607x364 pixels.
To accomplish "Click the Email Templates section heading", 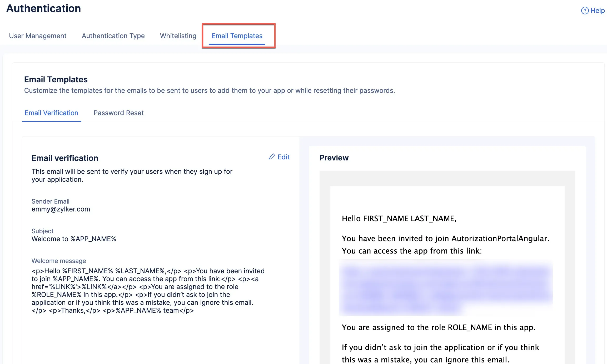I will [56, 79].
